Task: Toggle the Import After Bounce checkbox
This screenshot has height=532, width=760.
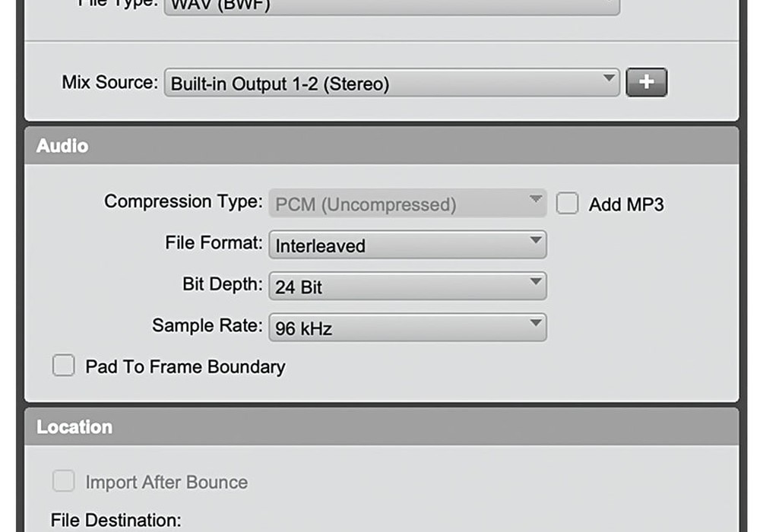Action: point(63,482)
